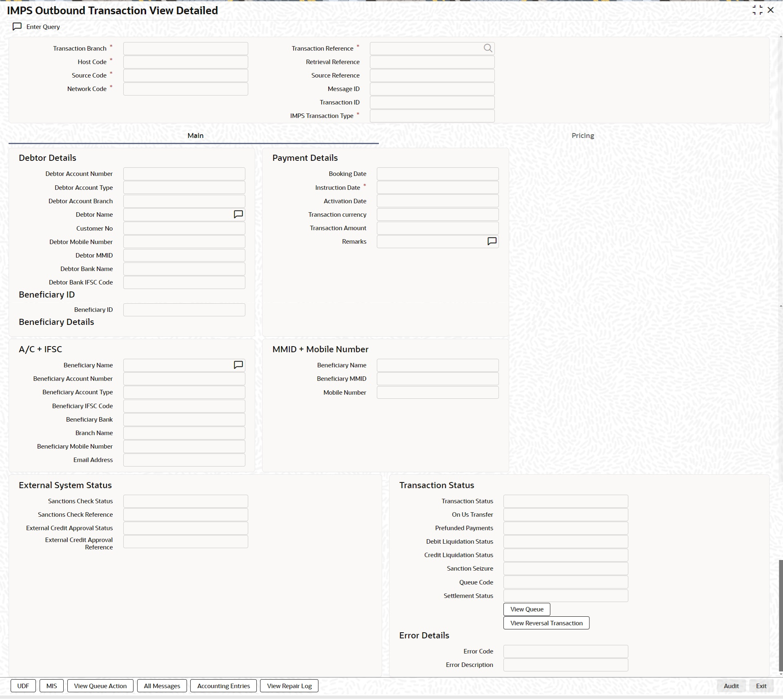The height and width of the screenshot is (700, 783).
Task: Focus the On Us Transfer field
Action: [566, 515]
